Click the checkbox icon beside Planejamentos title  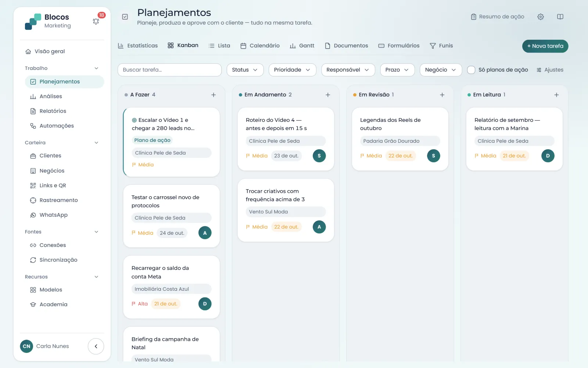tap(125, 17)
